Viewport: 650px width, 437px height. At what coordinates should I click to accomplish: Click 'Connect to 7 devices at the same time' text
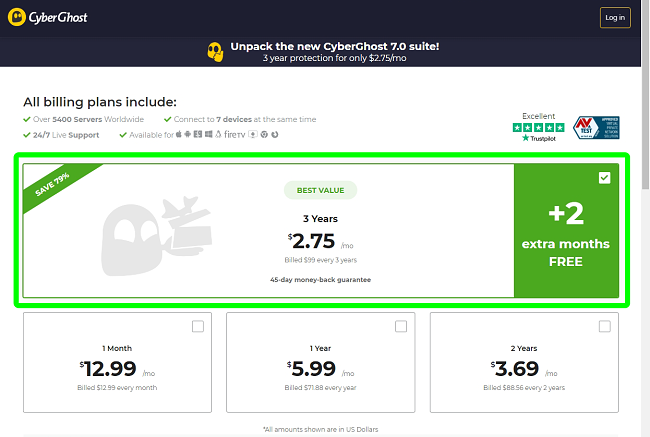[245, 119]
